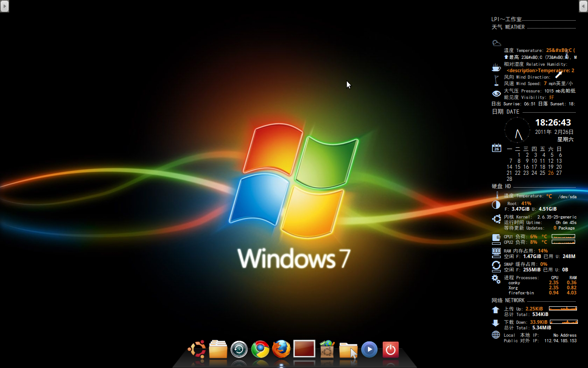Click the digital time 18:26:43
The width and height of the screenshot is (588, 368).
point(553,122)
